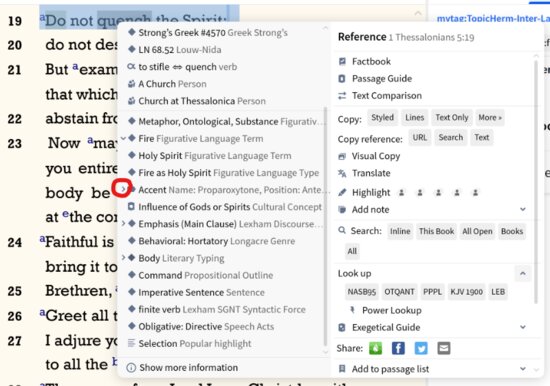Expand the Add note options chevron

(523, 209)
